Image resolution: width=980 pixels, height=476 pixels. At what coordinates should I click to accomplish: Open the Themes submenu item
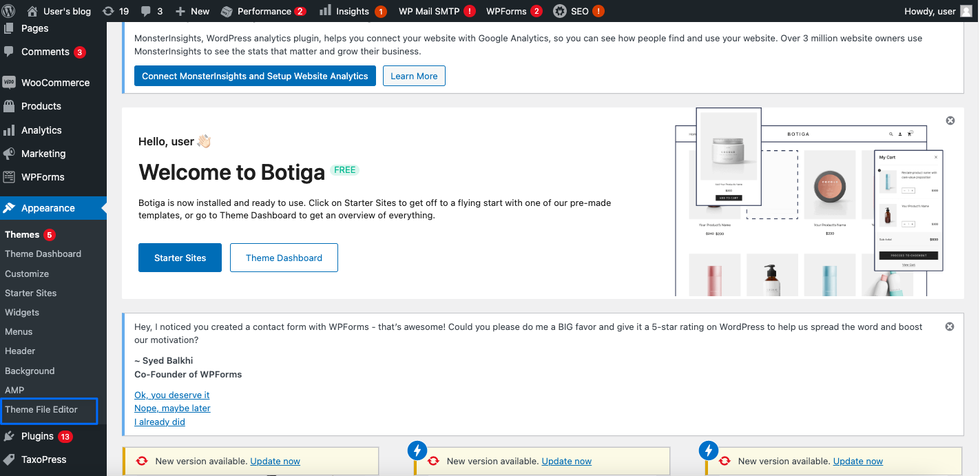click(x=22, y=235)
